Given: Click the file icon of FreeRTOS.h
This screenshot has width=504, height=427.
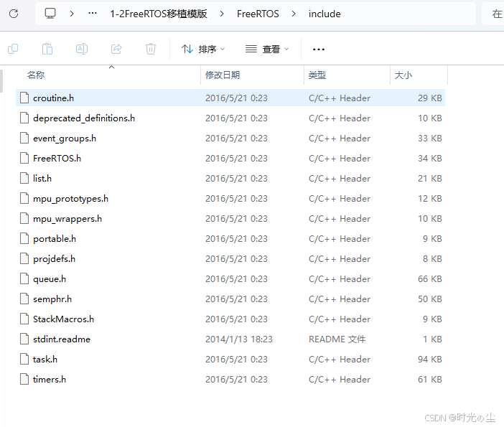Looking at the screenshot, I should (24, 158).
